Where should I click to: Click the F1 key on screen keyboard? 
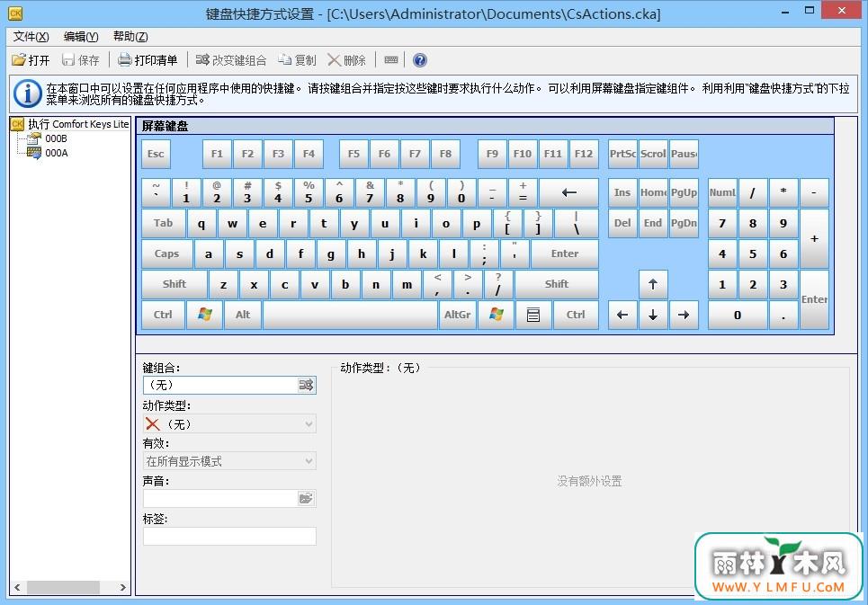point(217,154)
